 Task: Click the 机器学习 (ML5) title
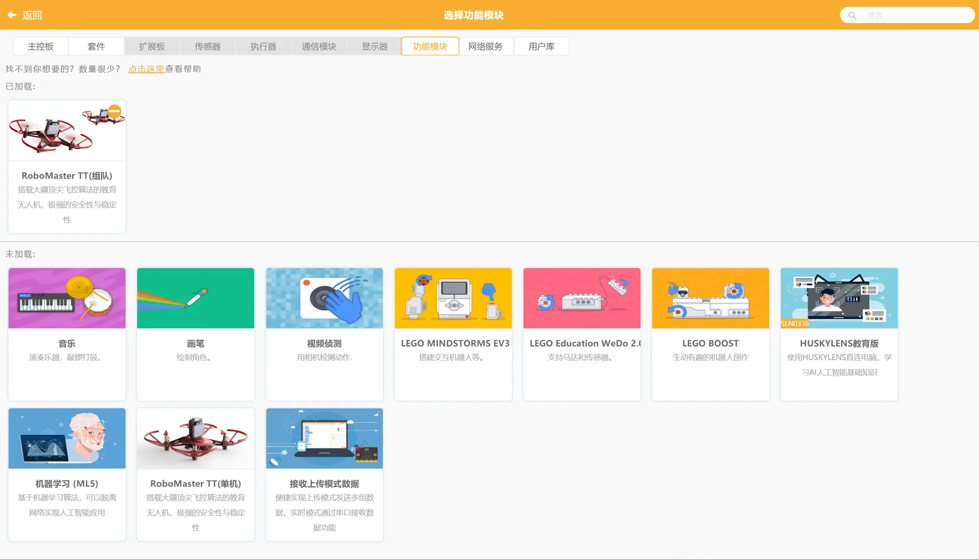coord(67,484)
